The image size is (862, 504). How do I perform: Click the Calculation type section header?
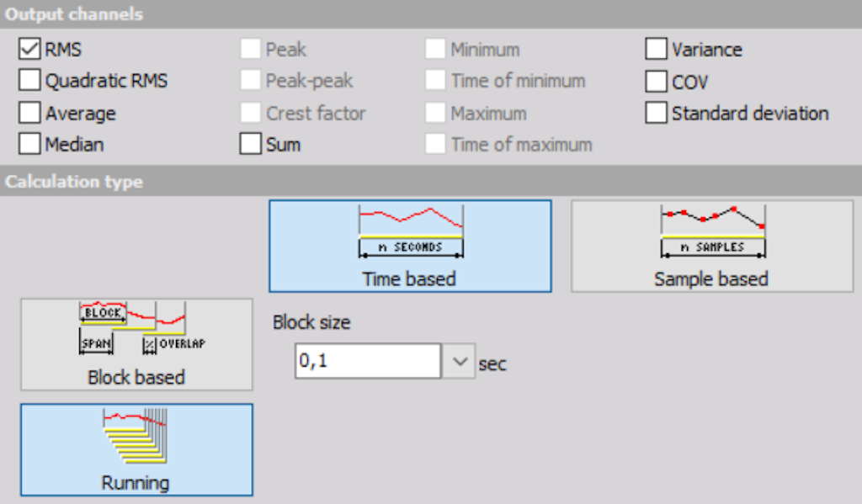431,182
